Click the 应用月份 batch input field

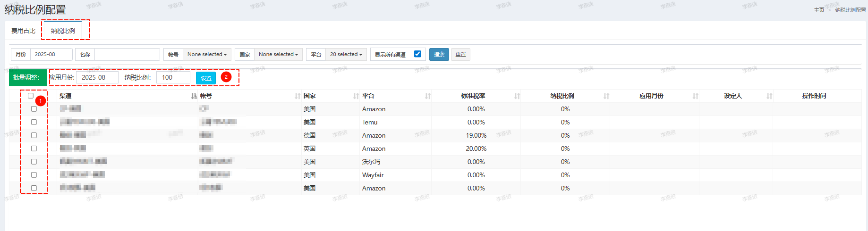[97, 77]
